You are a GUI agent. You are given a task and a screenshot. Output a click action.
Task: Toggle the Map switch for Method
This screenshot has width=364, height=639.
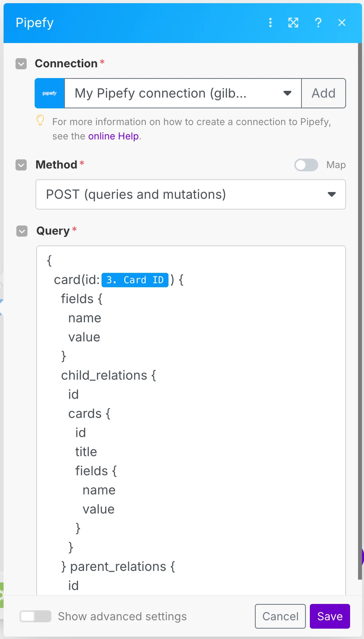[306, 165]
